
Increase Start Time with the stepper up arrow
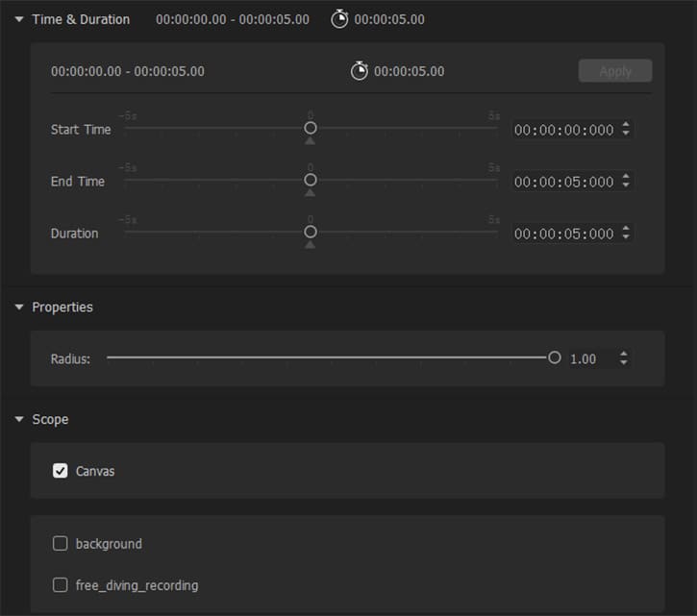tap(626, 125)
